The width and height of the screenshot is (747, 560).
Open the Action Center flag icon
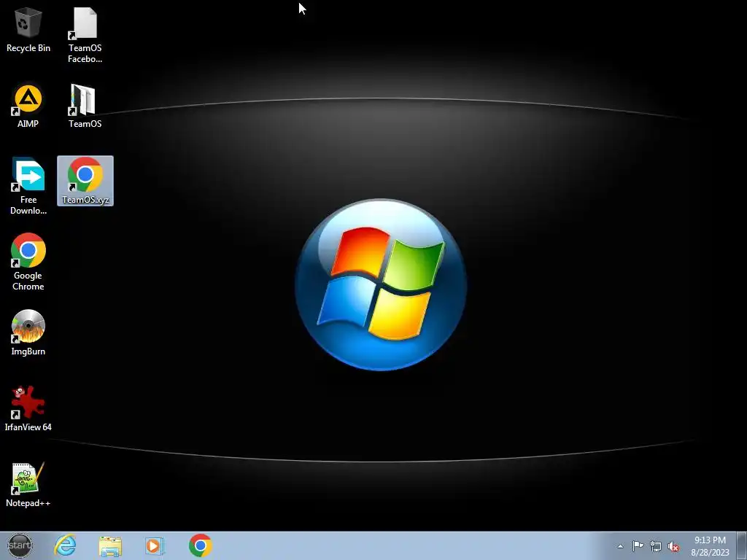[x=638, y=546]
